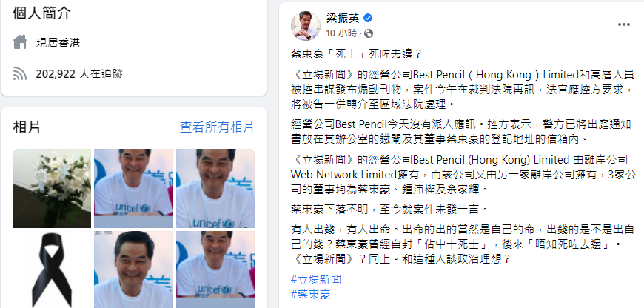Open the black ribbon photo

52,269
